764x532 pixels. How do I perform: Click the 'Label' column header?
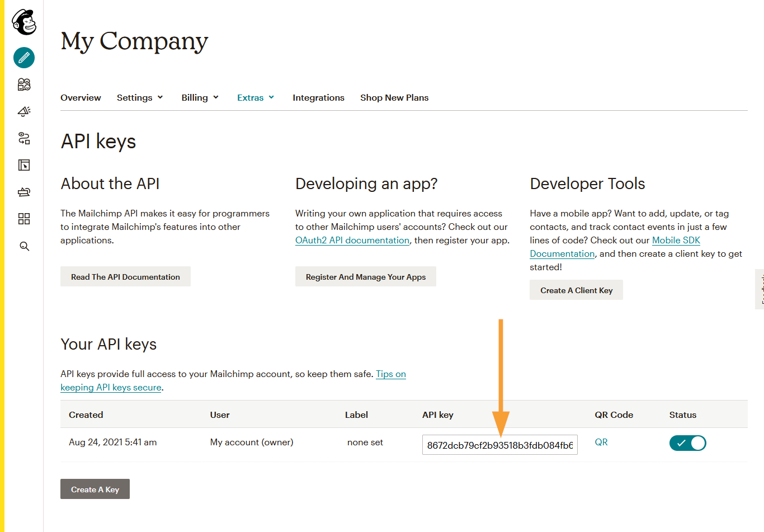[356, 415]
